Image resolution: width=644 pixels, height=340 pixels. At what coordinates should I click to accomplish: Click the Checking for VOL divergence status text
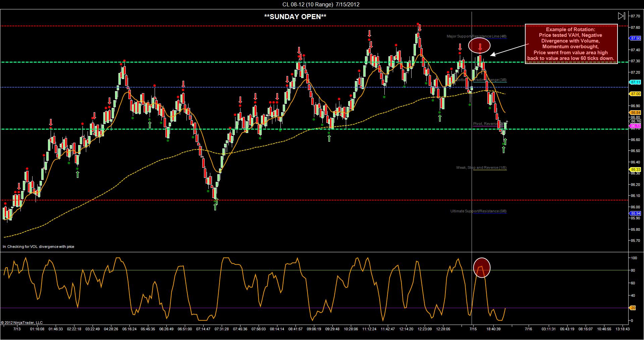[39, 247]
